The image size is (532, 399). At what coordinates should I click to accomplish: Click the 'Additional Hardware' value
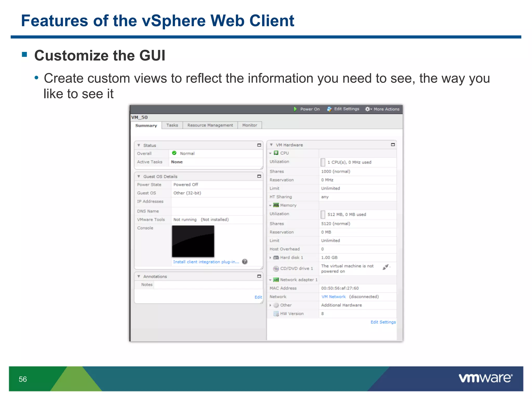[x=341, y=305]
